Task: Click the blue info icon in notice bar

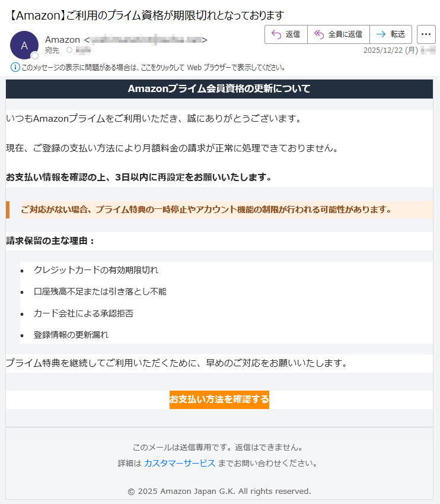Action: pos(15,67)
